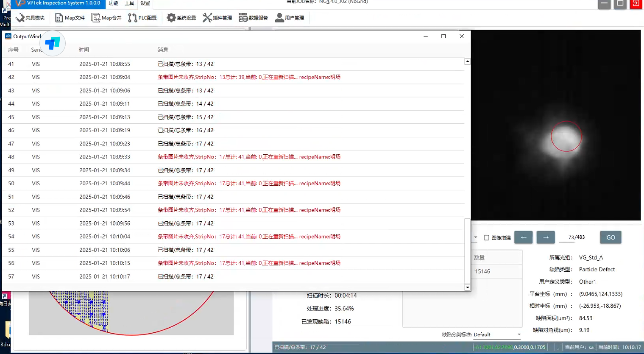Image resolution: width=644 pixels, height=354 pixels.
Task: Click the VPTek application logo
Action: tap(20, 3)
